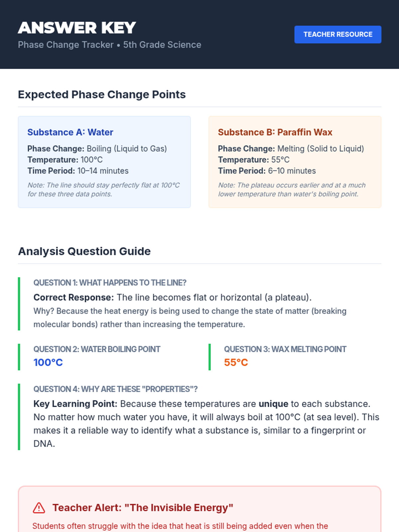Select the Answer Key title
Viewport: 399px width, 532px height.
[77, 28]
